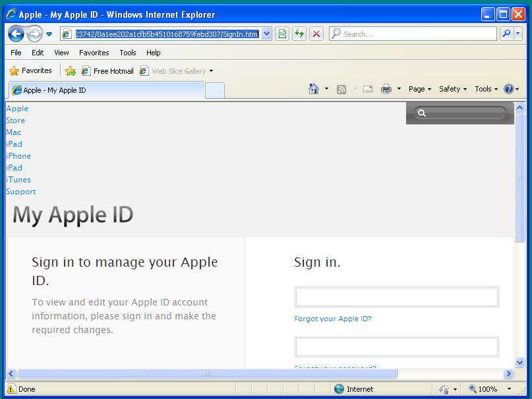This screenshot has width=532, height=399.
Task: Open the Home page icon
Action: (x=314, y=89)
